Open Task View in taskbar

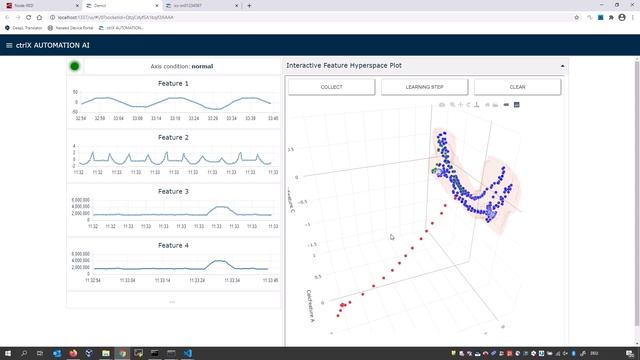pyautogui.click(x=40, y=353)
